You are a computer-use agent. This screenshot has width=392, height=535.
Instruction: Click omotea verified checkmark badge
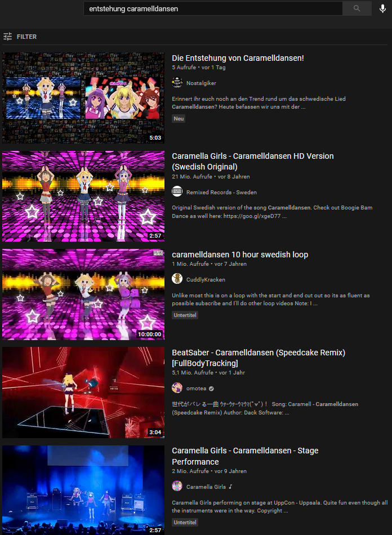212,388
